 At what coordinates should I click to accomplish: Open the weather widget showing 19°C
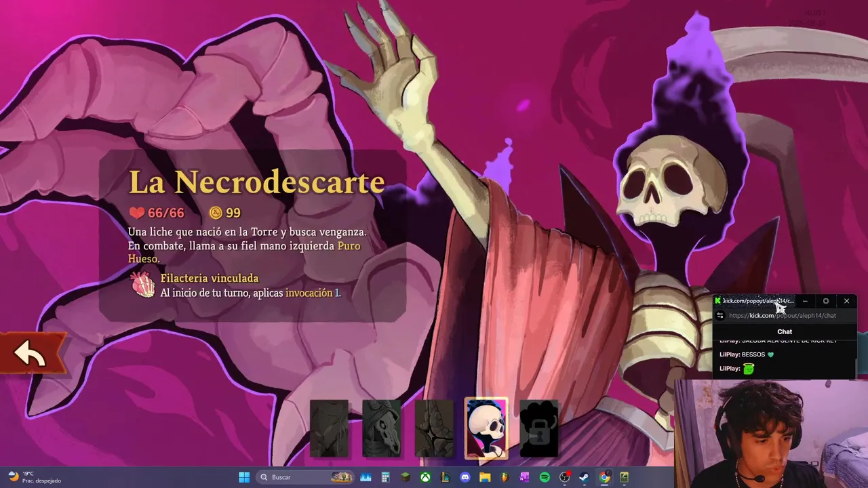pyautogui.click(x=34, y=477)
